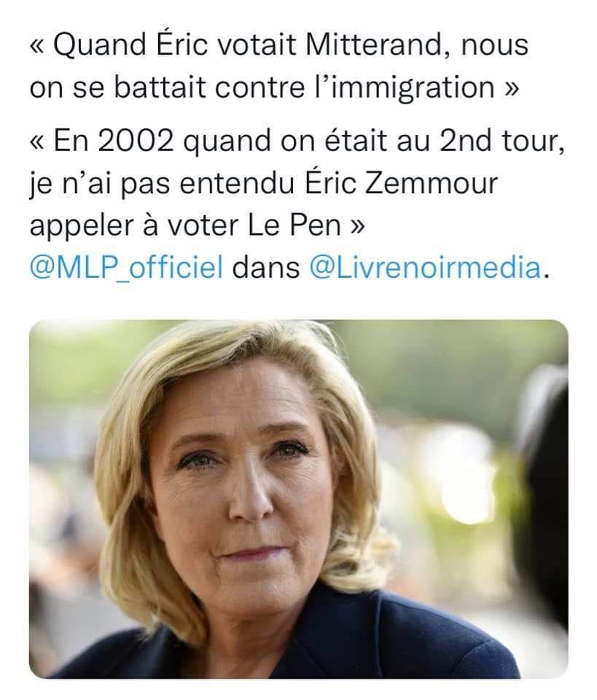Open the attached photo of the blonde woman

(x=299, y=499)
